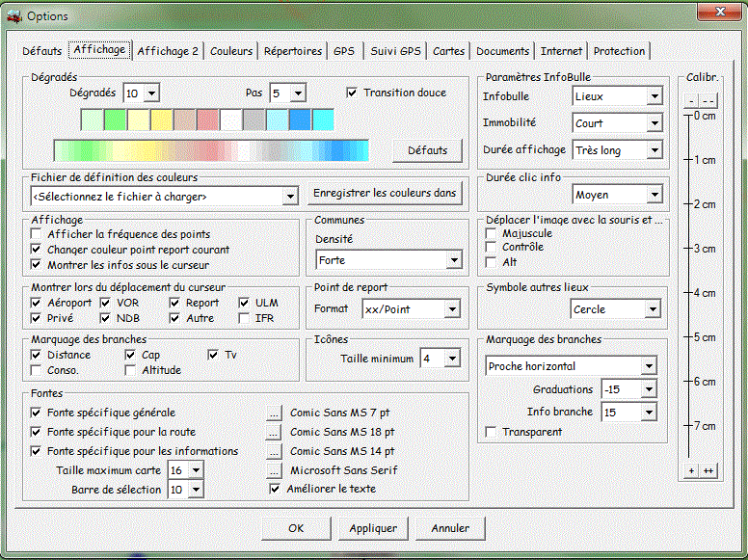Screen dimensions: 748x560
Task: Select the GPS tab
Action: click(x=344, y=51)
